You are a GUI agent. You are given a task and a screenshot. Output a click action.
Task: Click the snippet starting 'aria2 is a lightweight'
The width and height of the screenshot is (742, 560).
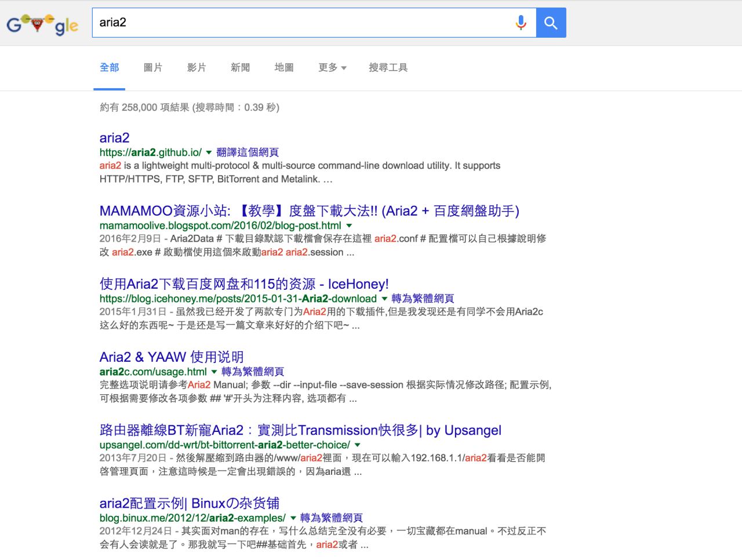[300, 172]
